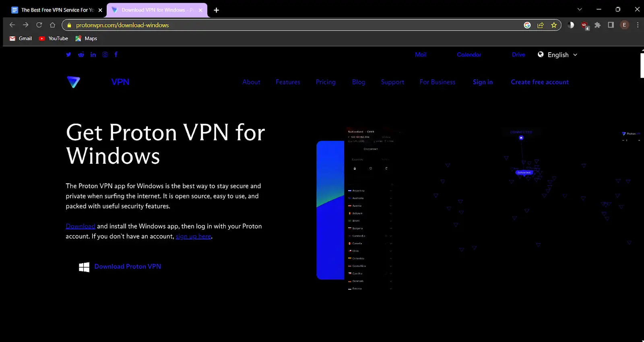This screenshot has height=342, width=644.
Task: Open Proton's Twitter page icon
Action: pyautogui.click(x=68, y=55)
